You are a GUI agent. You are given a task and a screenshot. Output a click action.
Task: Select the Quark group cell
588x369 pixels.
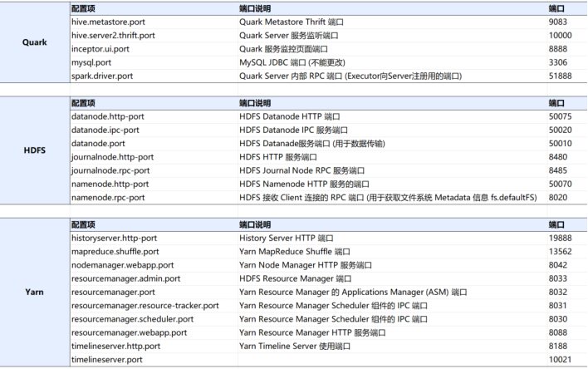click(35, 42)
